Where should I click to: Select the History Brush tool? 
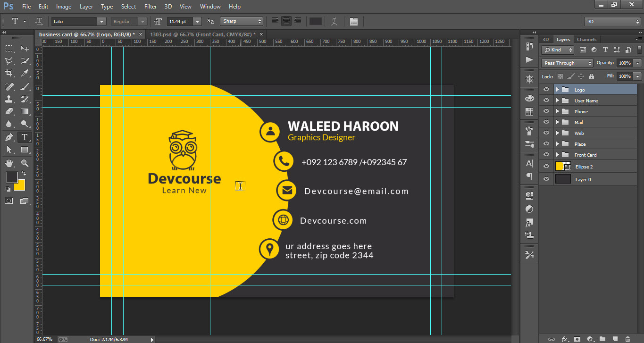pyautogui.click(x=25, y=99)
